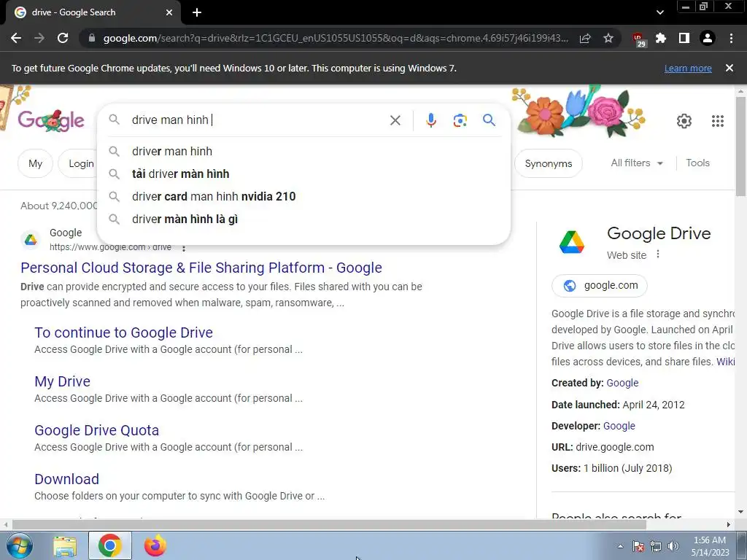Choose suggestion "driver màn hình là gì"
Viewport: 747px width, 560px height.
point(304,219)
